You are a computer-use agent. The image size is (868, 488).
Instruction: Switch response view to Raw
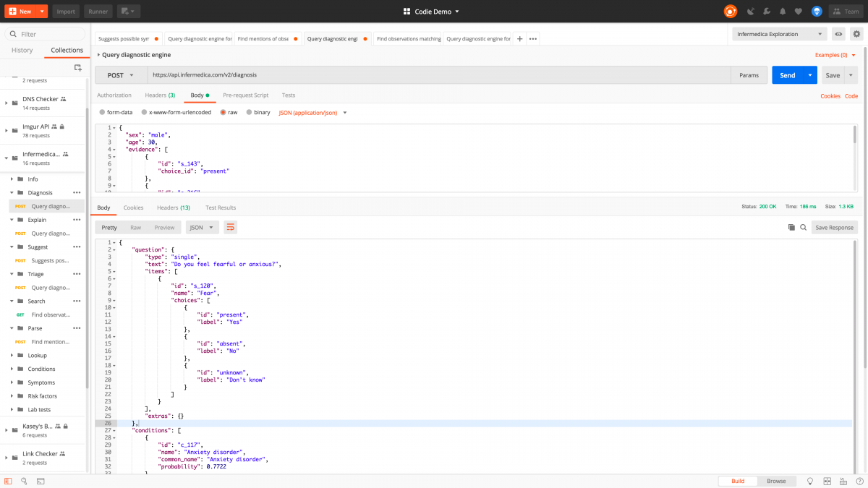pyautogui.click(x=135, y=227)
